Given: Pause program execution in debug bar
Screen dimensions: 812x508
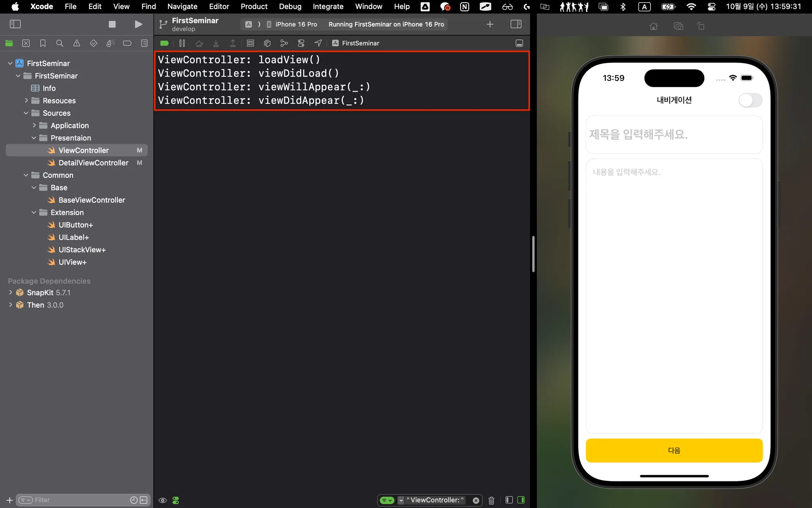Looking at the screenshot, I should [182, 43].
